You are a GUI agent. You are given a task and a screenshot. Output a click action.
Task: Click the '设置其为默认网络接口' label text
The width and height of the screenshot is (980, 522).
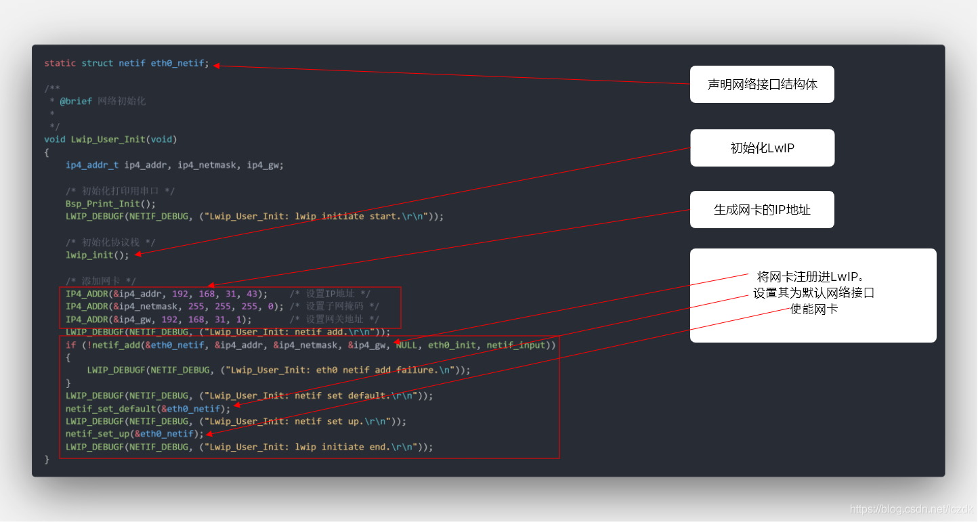click(x=813, y=293)
